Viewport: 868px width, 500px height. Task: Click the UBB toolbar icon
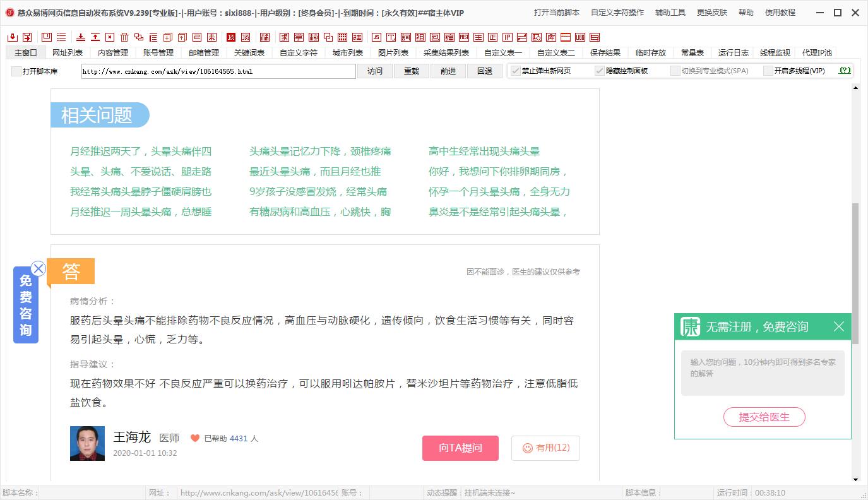tap(580, 37)
